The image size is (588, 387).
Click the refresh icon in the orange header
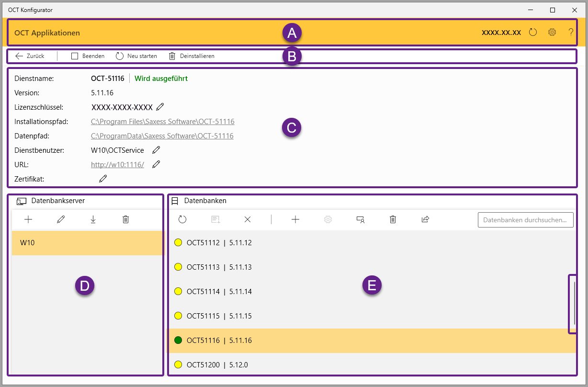click(533, 33)
